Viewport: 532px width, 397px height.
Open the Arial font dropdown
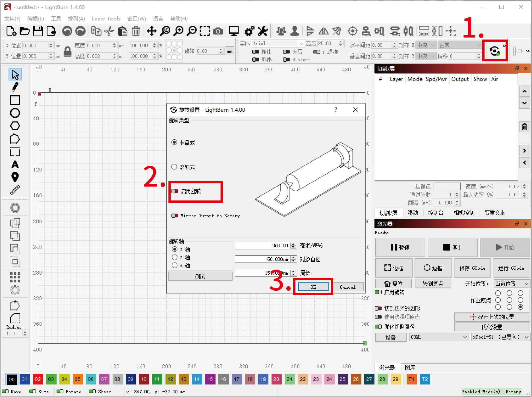(x=278, y=43)
